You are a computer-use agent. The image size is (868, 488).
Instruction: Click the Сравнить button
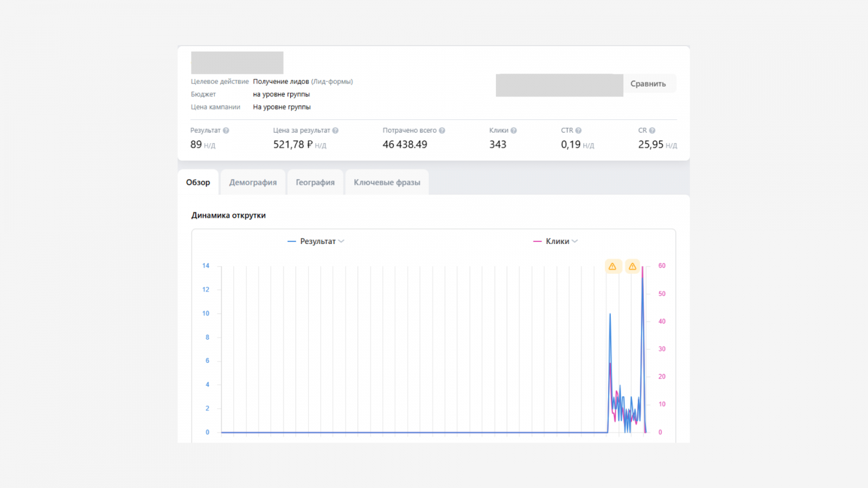pos(648,84)
